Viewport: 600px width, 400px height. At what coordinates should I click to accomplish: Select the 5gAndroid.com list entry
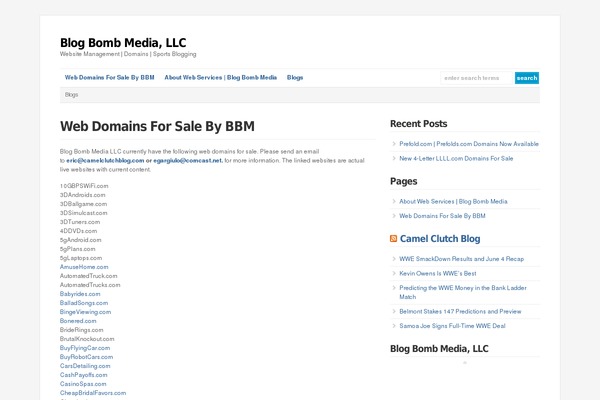[81, 240]
